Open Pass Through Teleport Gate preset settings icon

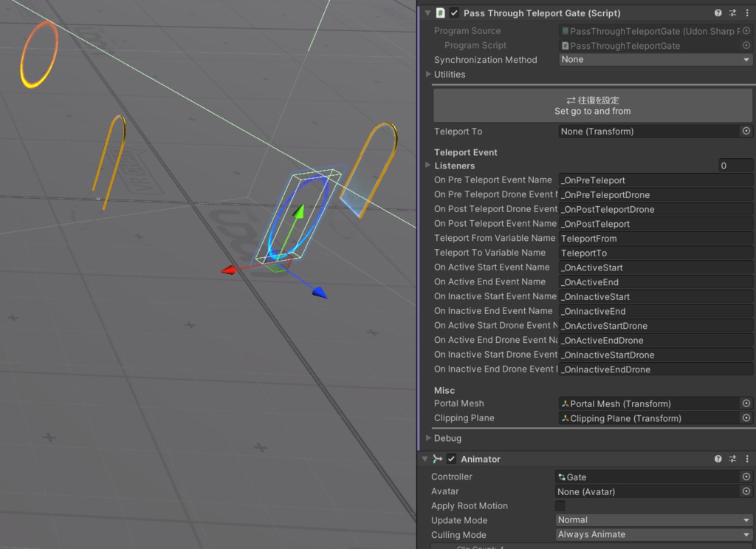pos(732,13)
